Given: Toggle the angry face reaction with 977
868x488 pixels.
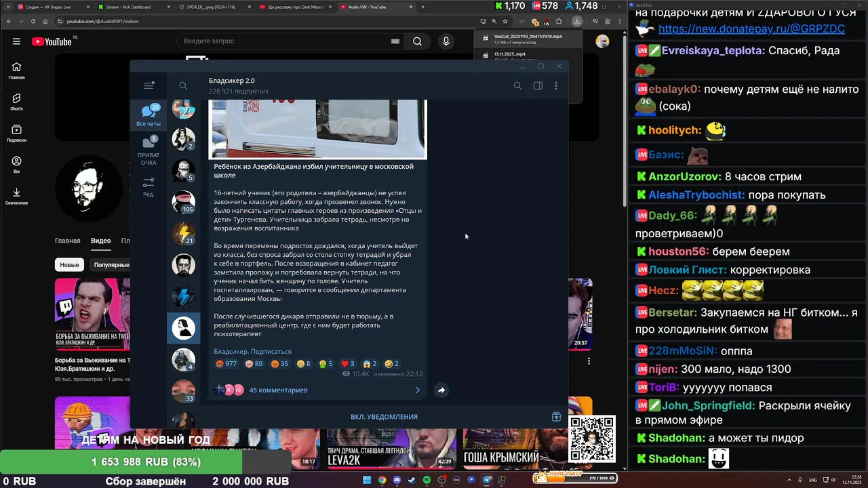Looking at the screenshot, I should tap(226, 364).
